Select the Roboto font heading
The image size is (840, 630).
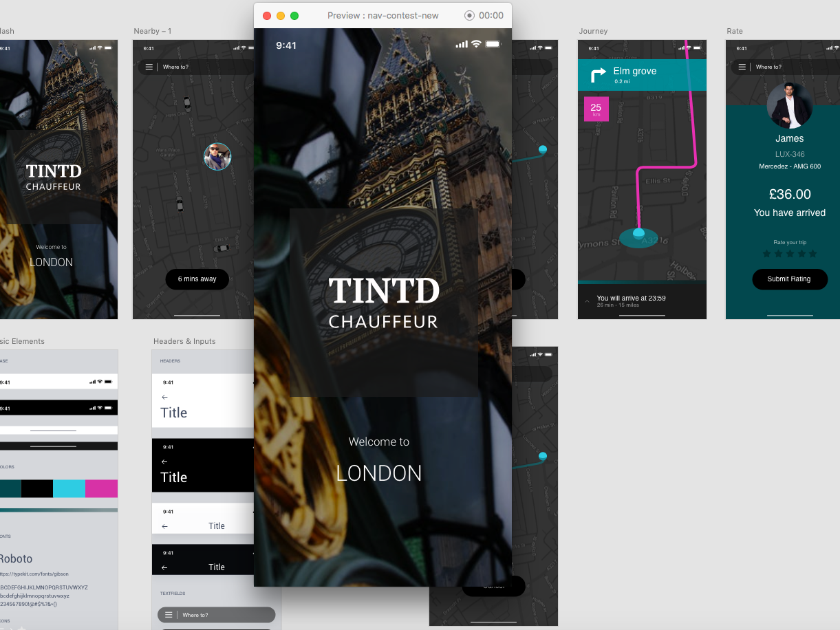(16, 558)
